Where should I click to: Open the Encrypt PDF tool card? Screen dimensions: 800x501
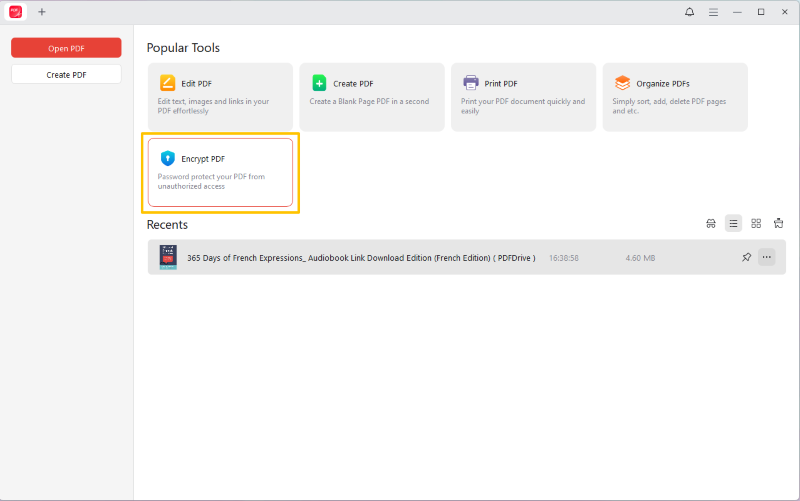coord(220,172)
